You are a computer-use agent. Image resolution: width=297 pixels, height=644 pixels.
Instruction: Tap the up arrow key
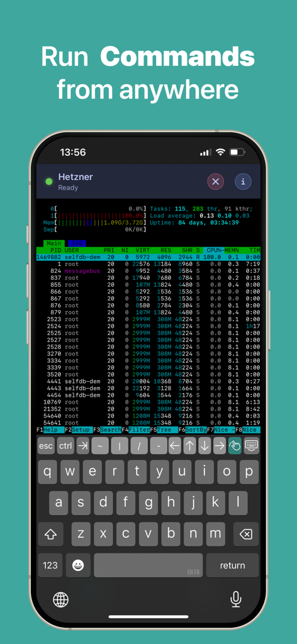tap(189, 446)
